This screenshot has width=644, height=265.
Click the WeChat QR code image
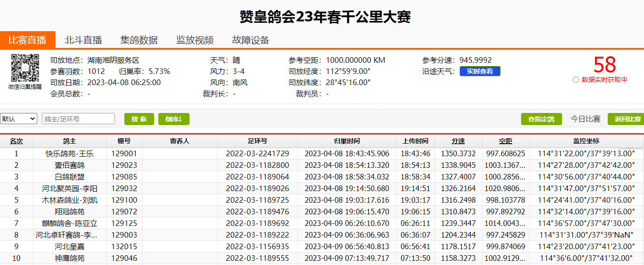(25, 68)
